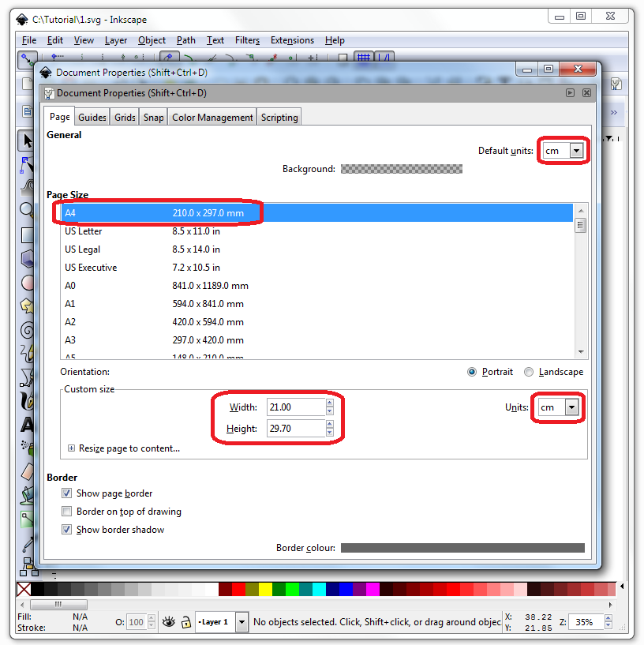Click the Background color swatch
The image size is (644, 645).
pyautogui.click(x=402, y=169)
